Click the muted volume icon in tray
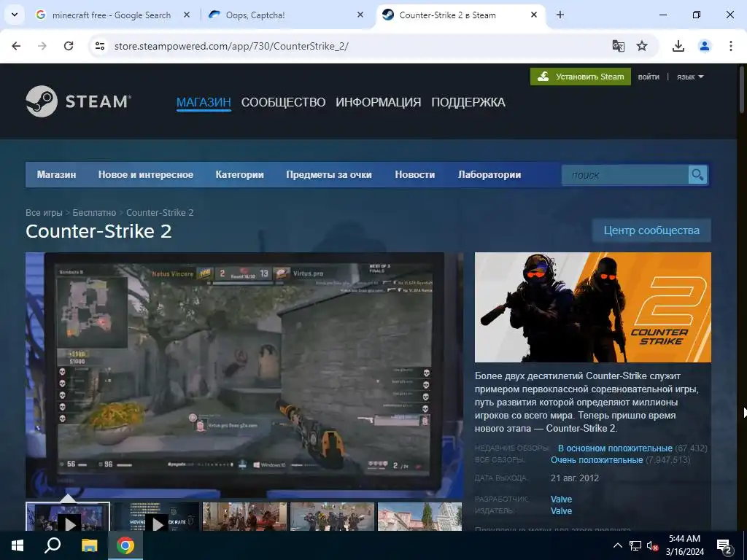Image resolution: width=747 pixels, height=560 pixels. point(653,545)
